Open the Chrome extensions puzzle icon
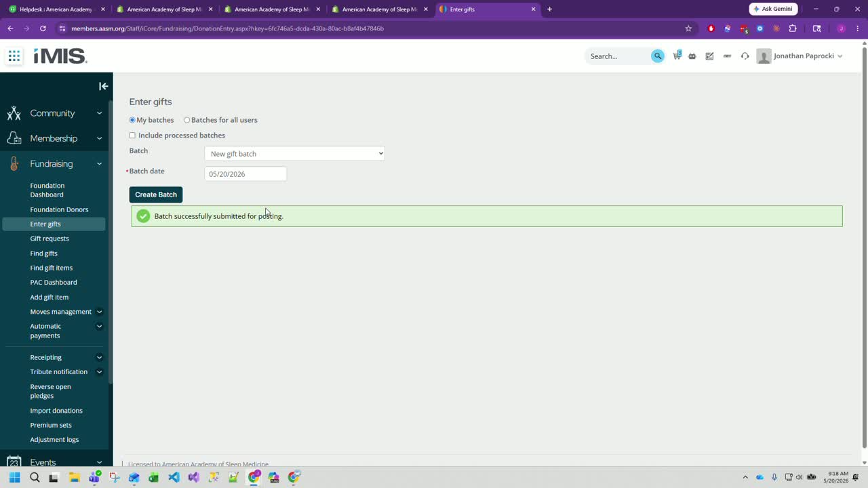Image resolution: width=868 pixels, height=488 pixels. [x=793, y=28]
